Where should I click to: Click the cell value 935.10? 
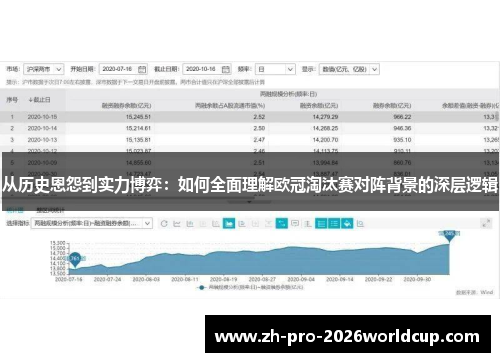[x=402, y=140]
